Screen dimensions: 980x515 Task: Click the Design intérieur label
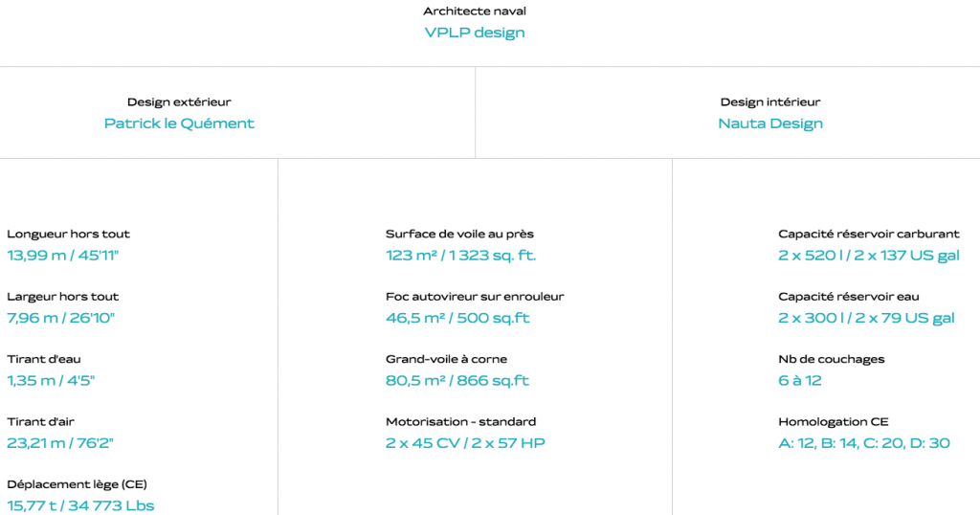(770, 102)
